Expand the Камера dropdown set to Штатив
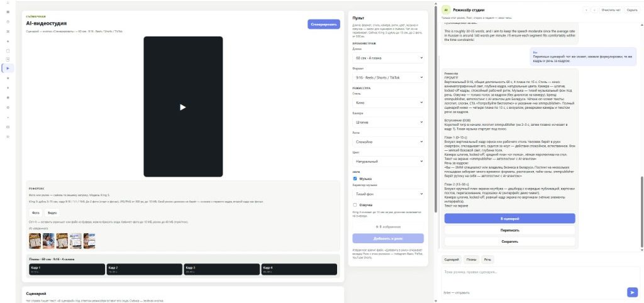 tap(387, 122)
